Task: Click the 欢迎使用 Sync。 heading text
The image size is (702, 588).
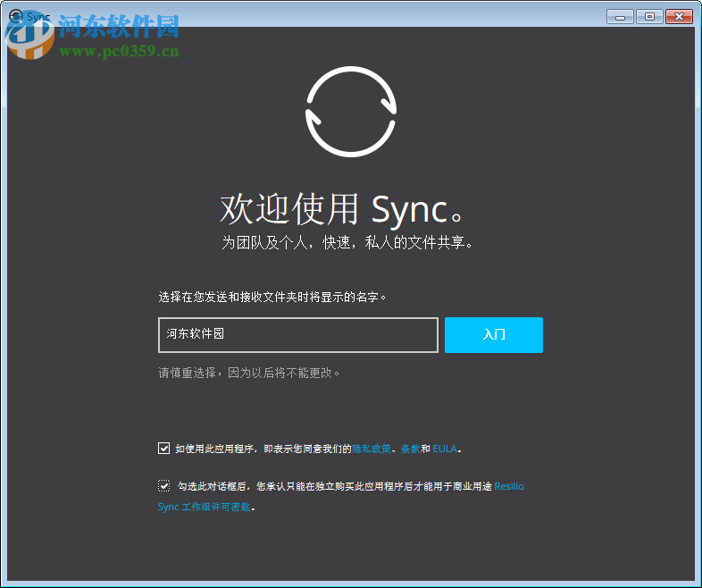Action: [x=343, y=209]
